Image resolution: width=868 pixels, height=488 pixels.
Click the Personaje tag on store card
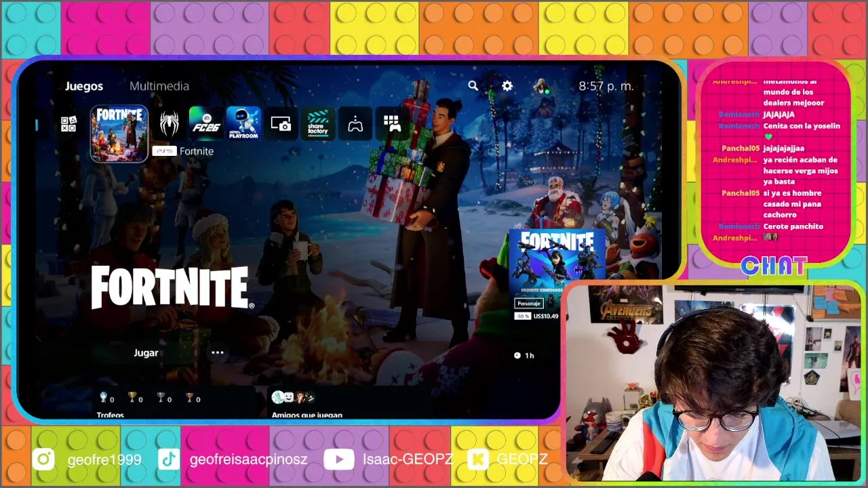click(x=529, y=303)
